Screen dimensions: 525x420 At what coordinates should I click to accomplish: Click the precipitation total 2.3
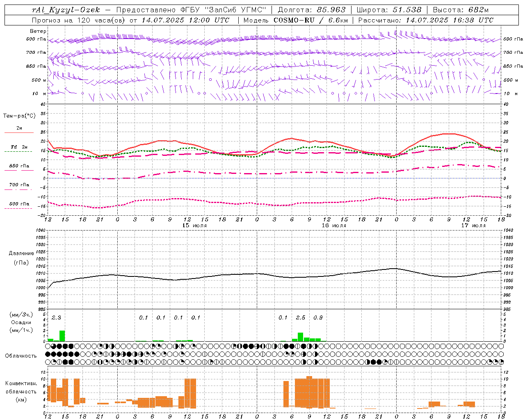coord(56,317)
